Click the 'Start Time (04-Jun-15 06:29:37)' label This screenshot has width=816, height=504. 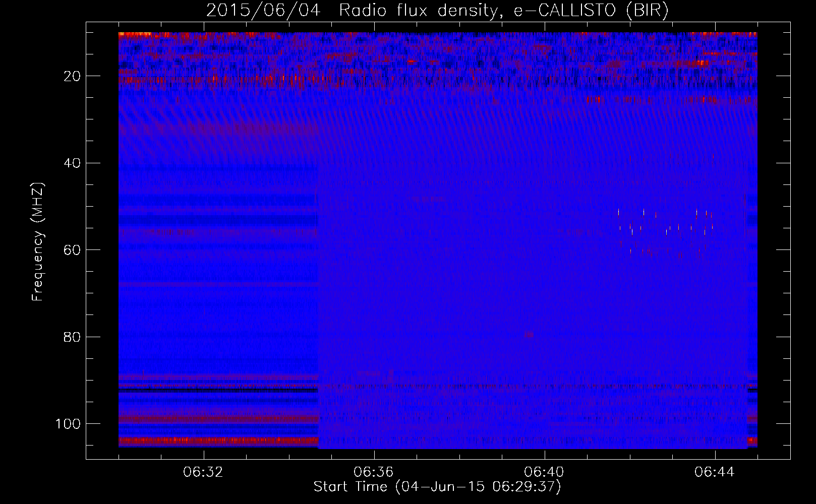[437, 487]
